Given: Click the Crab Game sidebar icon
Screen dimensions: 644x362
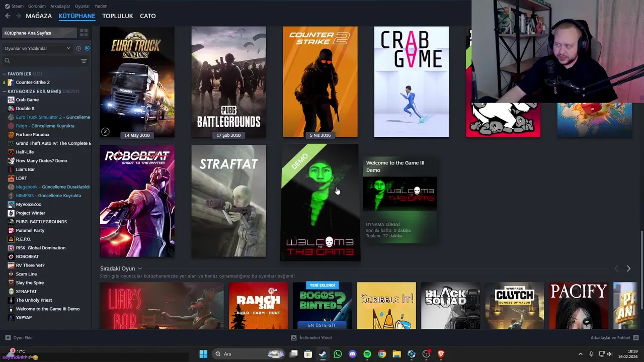Looking at the screenshot, I should coord(11,100).
